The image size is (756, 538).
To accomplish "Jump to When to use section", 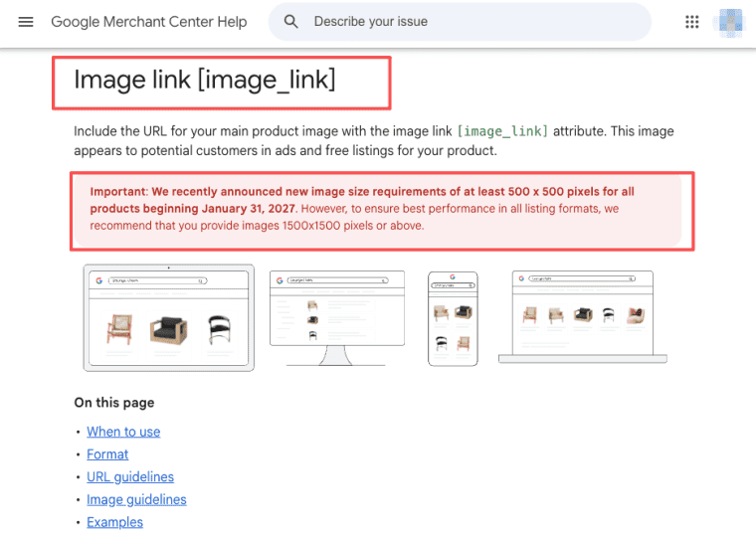I will pyautogui.click(x=123, y=432).
